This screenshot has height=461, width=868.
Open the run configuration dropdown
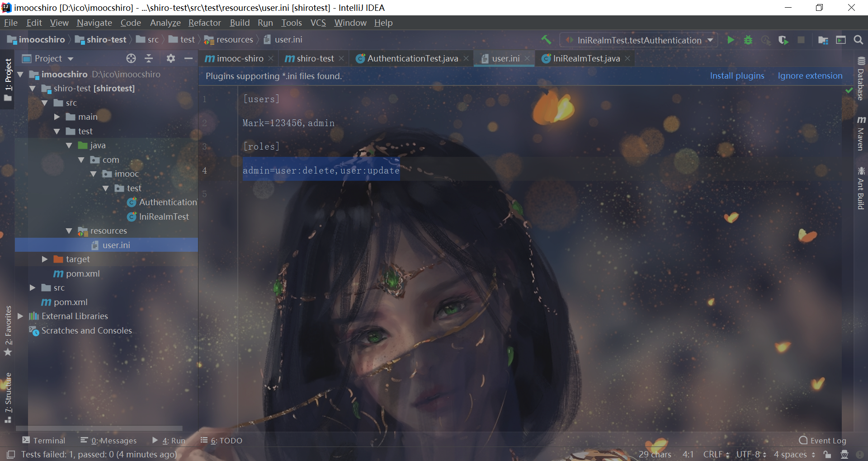click(x=638, y=40)
